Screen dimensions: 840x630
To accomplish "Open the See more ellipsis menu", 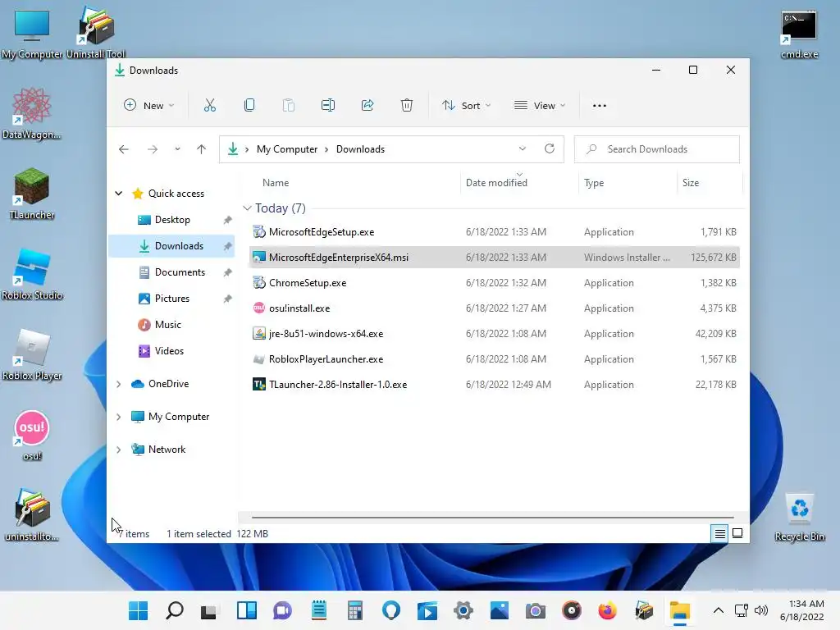I will coord(600,106).
